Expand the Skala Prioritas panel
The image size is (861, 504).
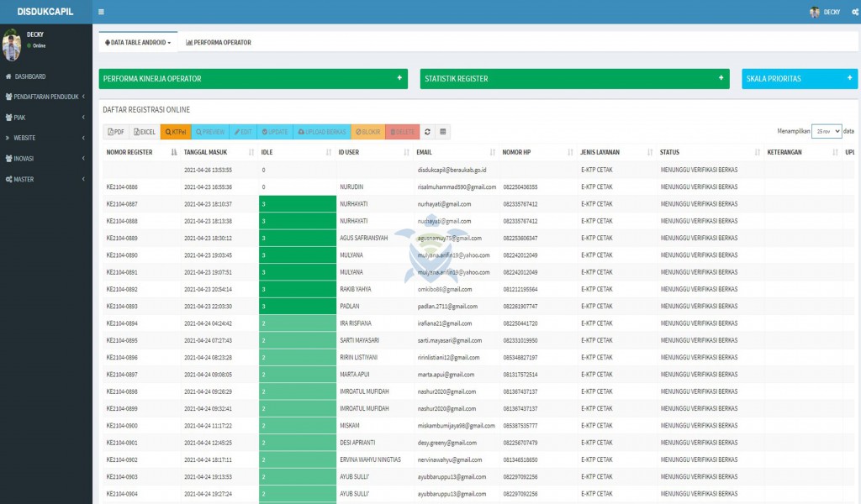pyautogui.click(x=850, y=78)
